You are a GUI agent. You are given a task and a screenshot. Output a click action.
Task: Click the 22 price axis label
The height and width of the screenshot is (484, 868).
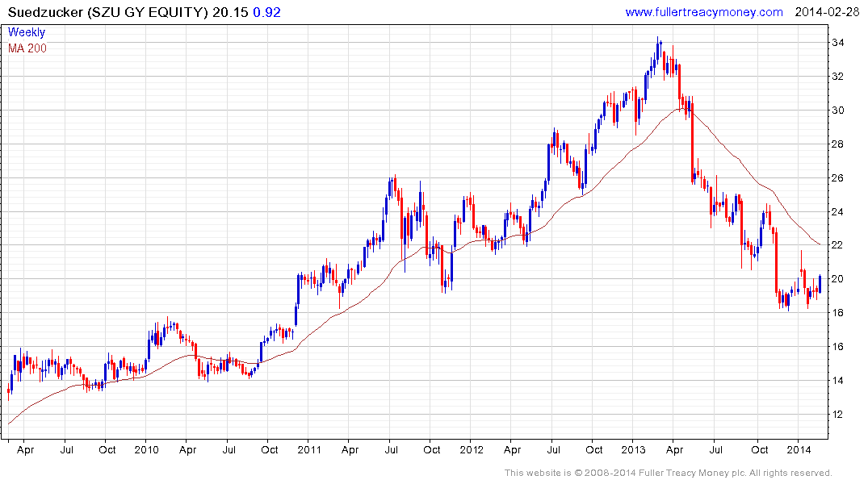click(837, 245)
